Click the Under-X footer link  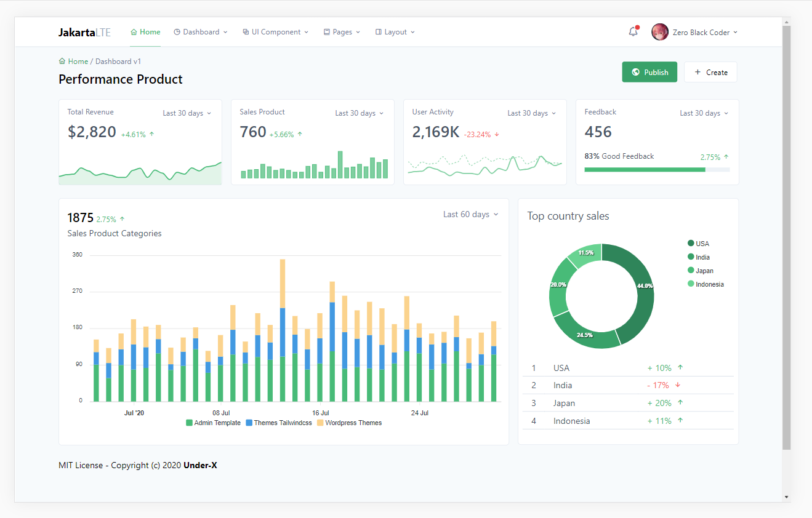click(200, 466)
